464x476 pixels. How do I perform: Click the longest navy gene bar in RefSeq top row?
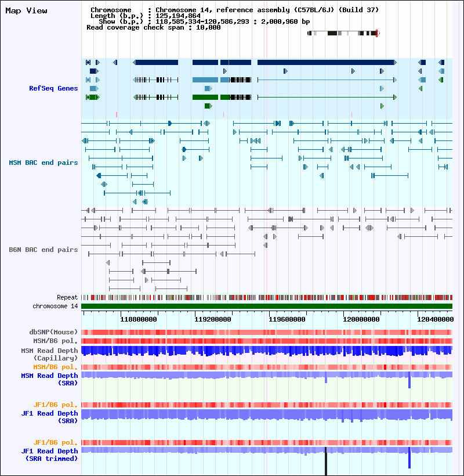[x=327, y=63]
